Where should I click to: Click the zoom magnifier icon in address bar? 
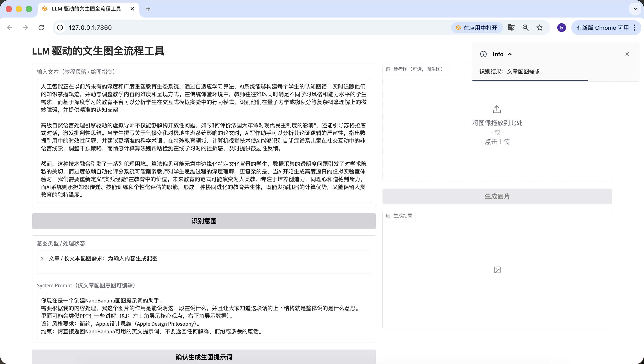click(x=525, y=28)
